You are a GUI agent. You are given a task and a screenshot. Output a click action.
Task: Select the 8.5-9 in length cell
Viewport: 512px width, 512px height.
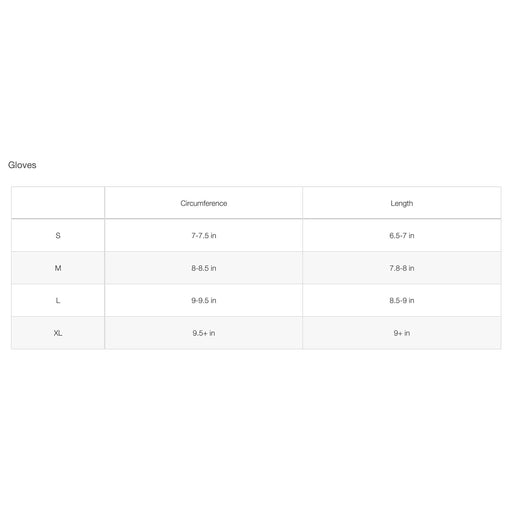402,301
